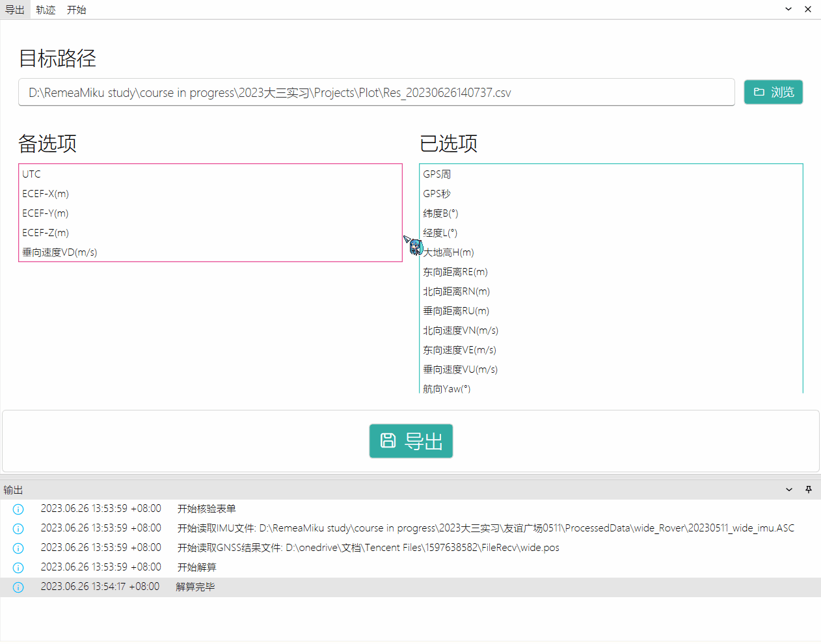This screenshot has width=821, height=644.
Task: Switch to the 轨迹 tab
Action: (46, 10)
